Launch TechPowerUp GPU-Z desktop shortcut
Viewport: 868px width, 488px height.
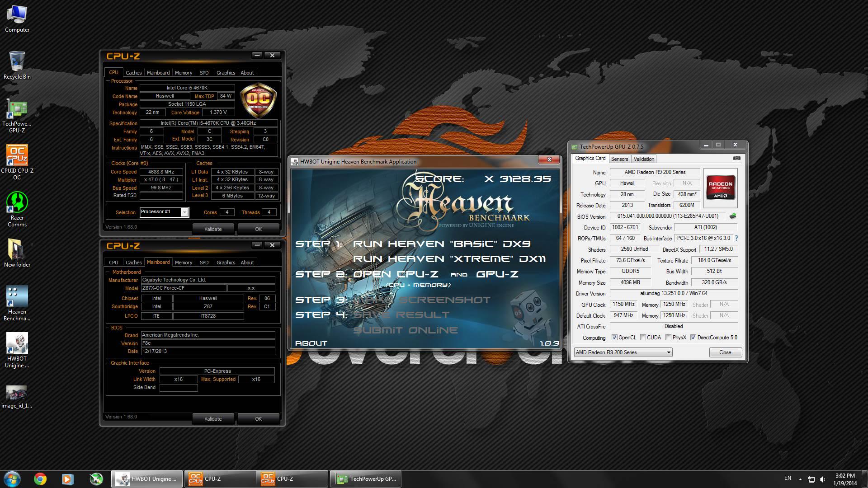click(x=17, y=116)
